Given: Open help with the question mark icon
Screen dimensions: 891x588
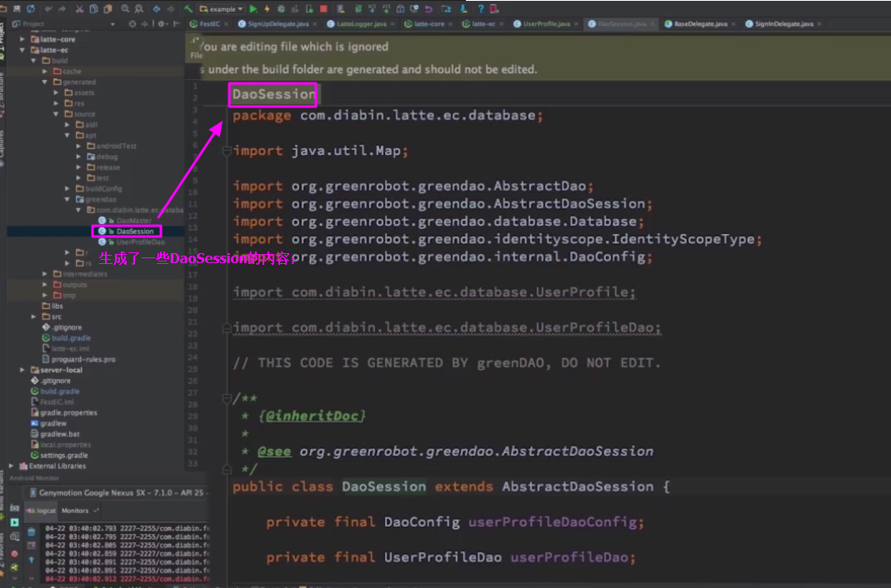Looking at the screenshot, I should coord(481,9).
